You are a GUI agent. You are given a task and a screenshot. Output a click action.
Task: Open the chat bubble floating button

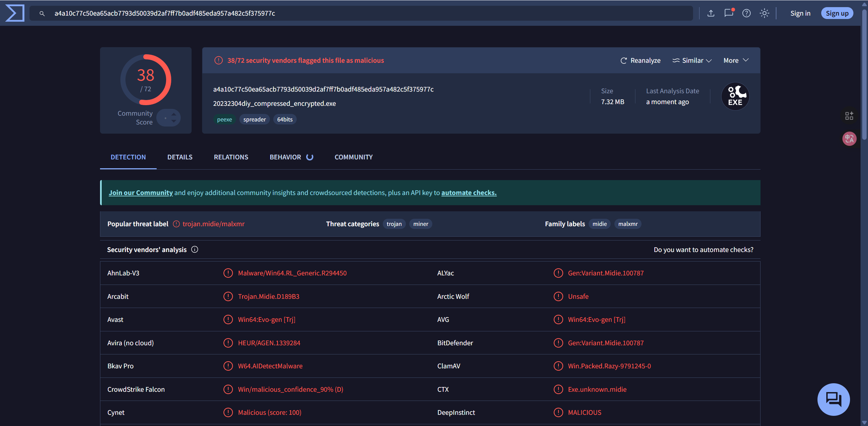point(833,399)
